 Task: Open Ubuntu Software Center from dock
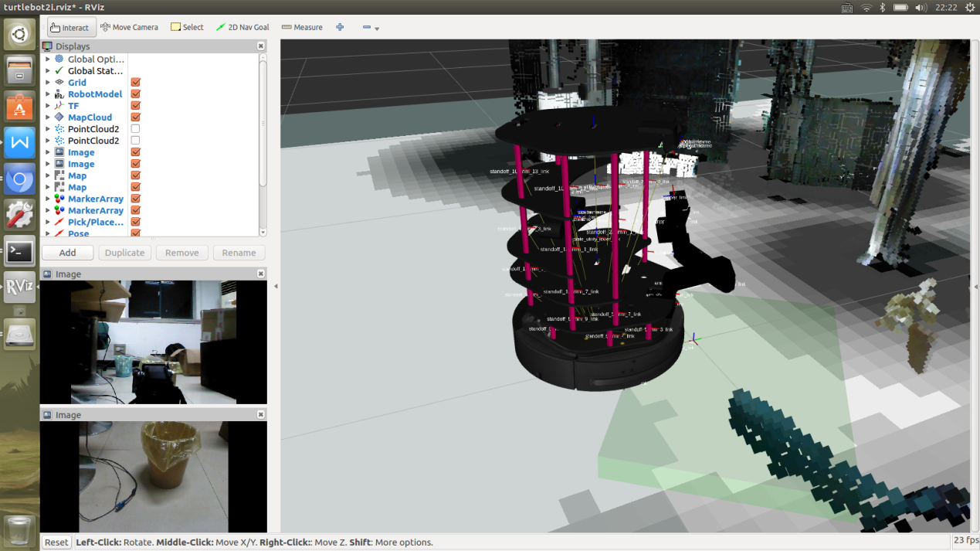pos(20,107)
